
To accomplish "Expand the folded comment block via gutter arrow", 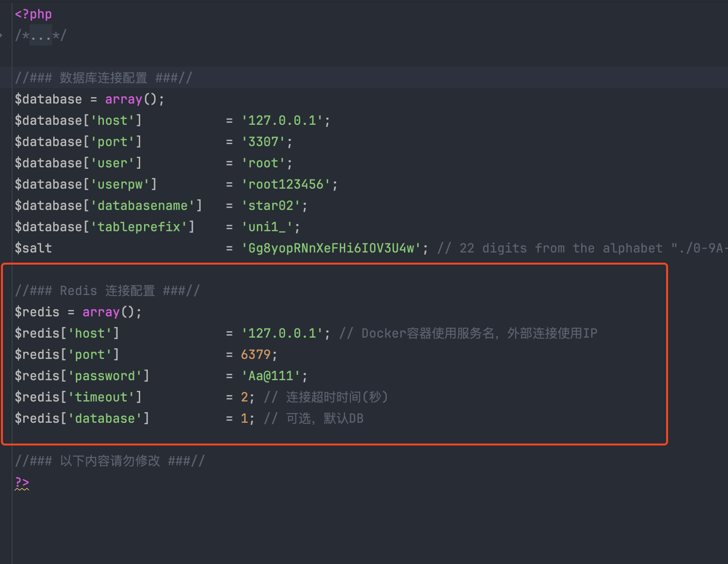I will 1,35.
